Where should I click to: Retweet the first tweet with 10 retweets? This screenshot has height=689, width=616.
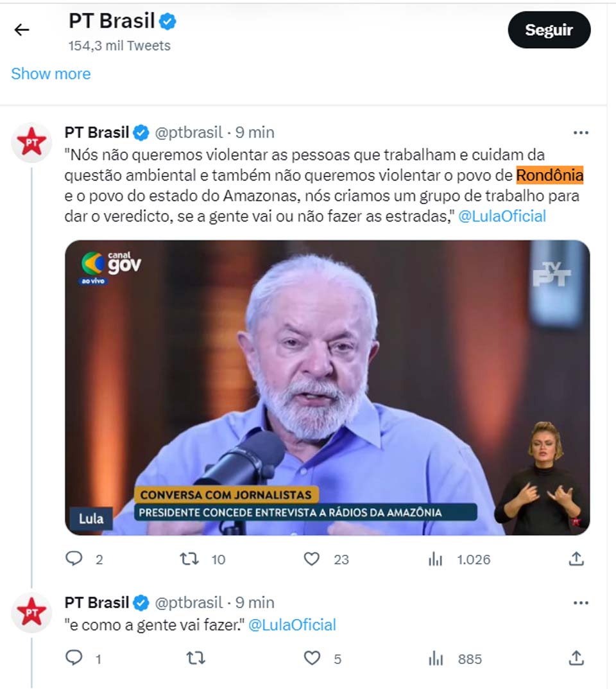coord(189,559)
